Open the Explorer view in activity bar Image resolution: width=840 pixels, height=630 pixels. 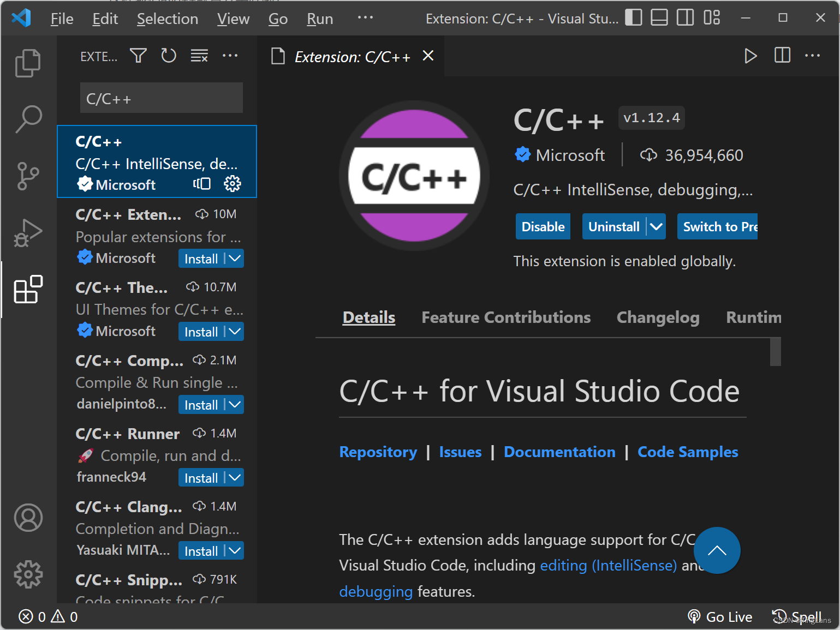(x=28, y=63)
